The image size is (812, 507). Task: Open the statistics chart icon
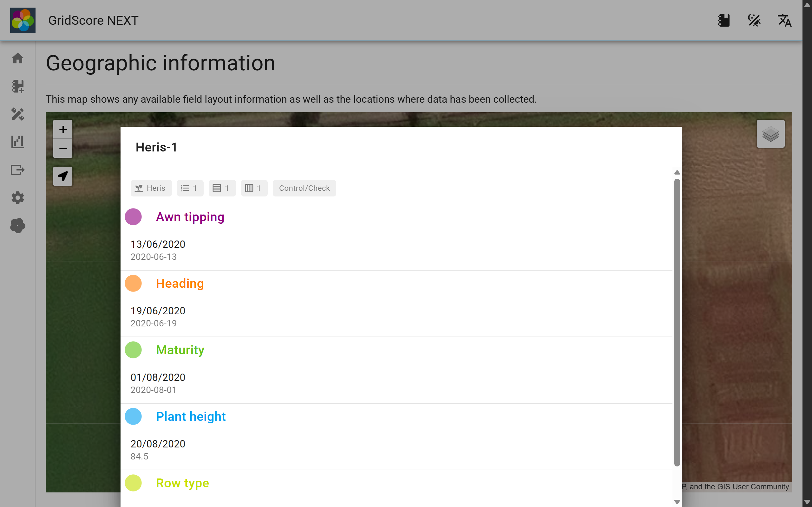[x=17, y=142]
